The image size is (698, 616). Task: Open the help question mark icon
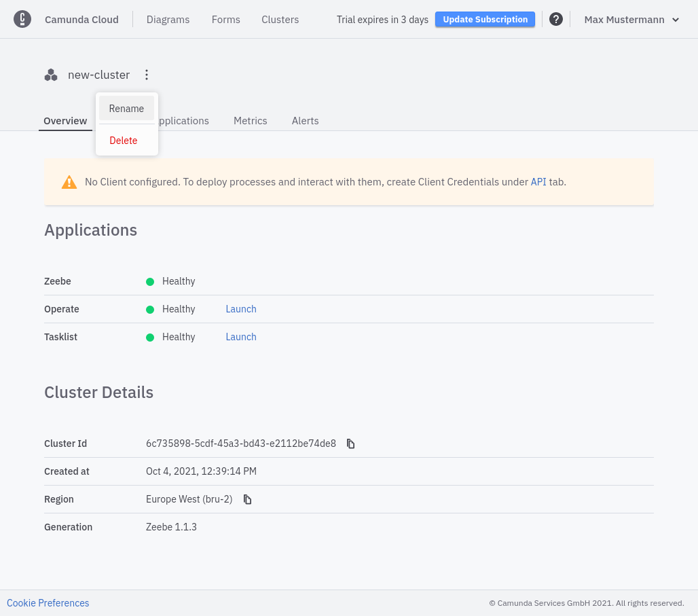tap(555, 19)
